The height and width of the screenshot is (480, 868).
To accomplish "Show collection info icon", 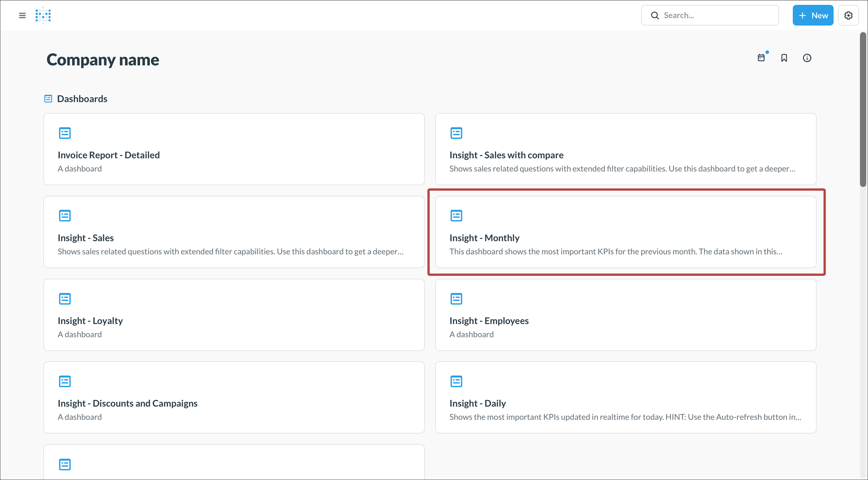I will pos(807,58).
